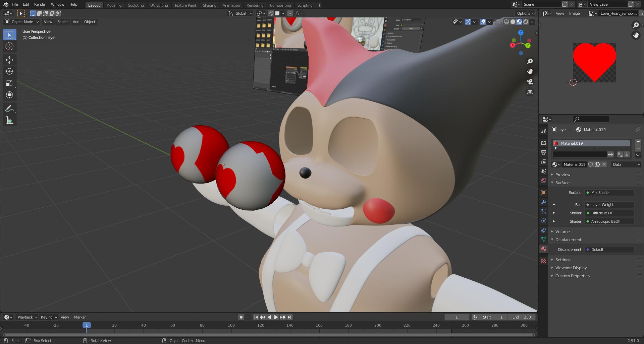The height and width of the screenshot is (344, 644).
Task: Play the animation forward
Action: click(276, 317)
